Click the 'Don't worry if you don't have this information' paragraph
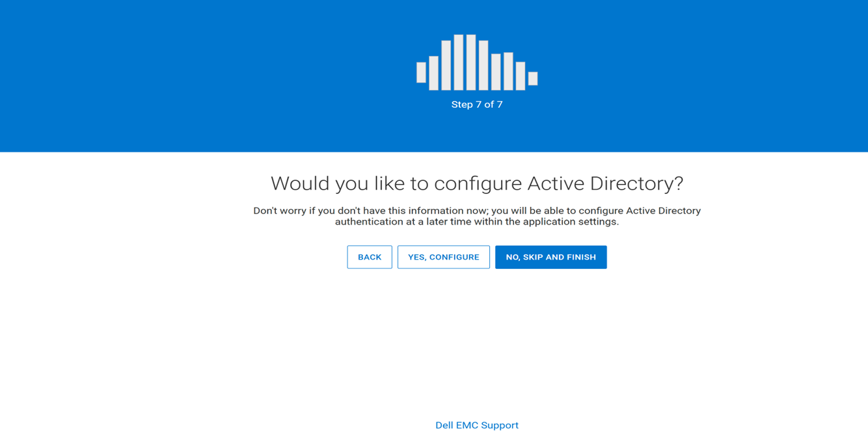Image resolution: width=868 pixels, height=438 pixels. [477, 216]
